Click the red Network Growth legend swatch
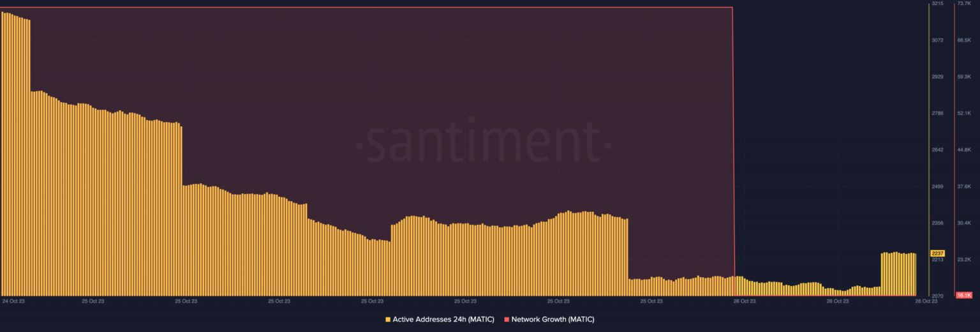 (507, 319)
